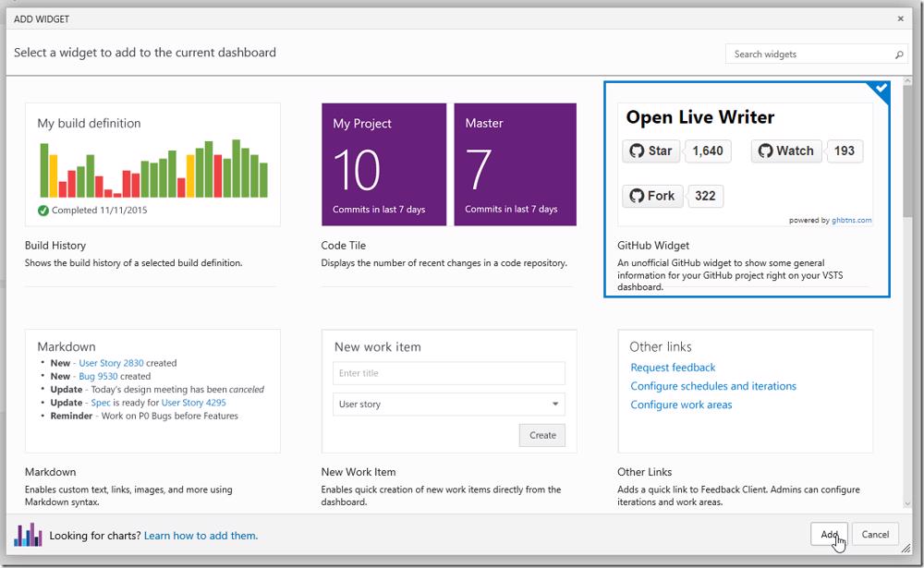Viewport: 924px width, 568px height.
Task: Click the fork count 322
Action: pos(705,196)
